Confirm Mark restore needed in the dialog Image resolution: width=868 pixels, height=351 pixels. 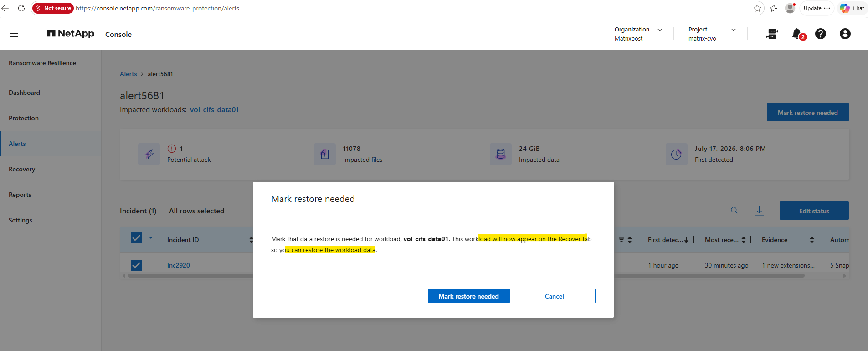(468, 296)
